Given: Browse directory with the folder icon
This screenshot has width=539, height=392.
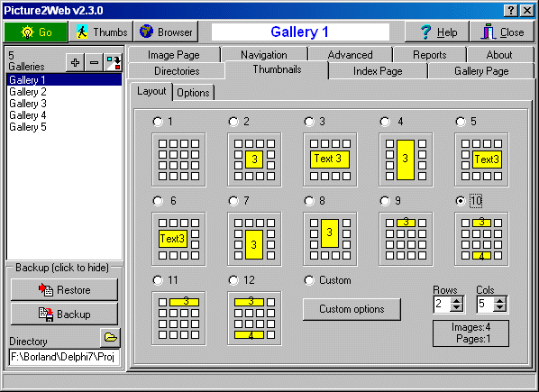Looking at the screenshot, I should pyautogui.click(x=110, y=337).
